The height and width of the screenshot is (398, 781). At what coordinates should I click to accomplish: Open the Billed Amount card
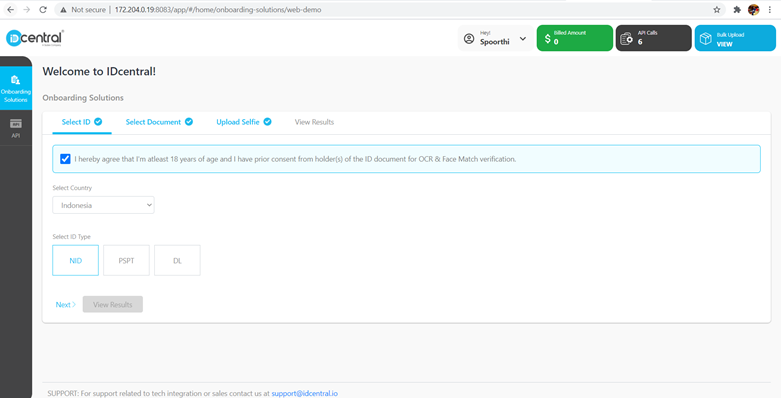575,38
